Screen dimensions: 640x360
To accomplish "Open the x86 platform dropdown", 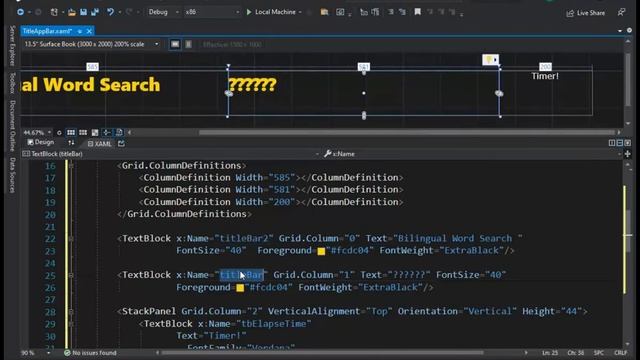I will click(x=212, y=12).
